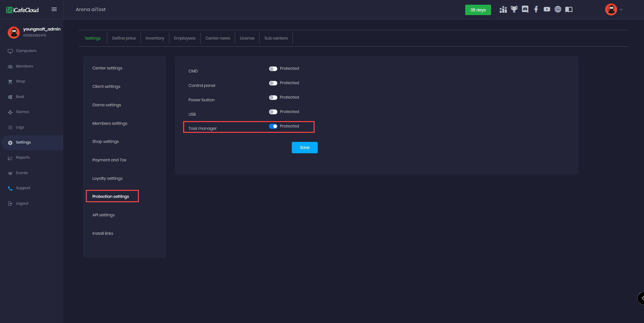Expand the side panel arrow at right edge
Screen dimensions: 644x323
click(x=642, y=298)
